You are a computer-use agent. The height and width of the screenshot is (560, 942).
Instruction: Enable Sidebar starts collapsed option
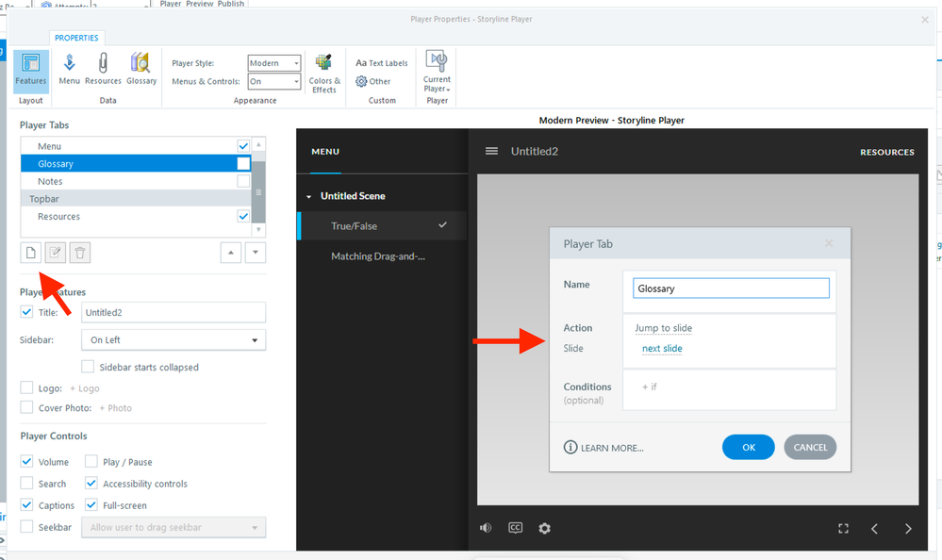coord(88,367)
